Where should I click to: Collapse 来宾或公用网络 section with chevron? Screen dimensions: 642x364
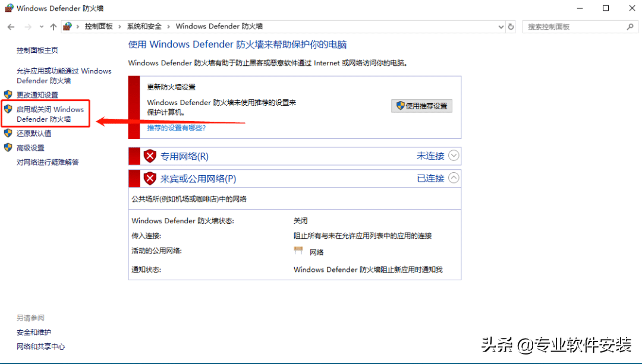click(x=454, y=178)
